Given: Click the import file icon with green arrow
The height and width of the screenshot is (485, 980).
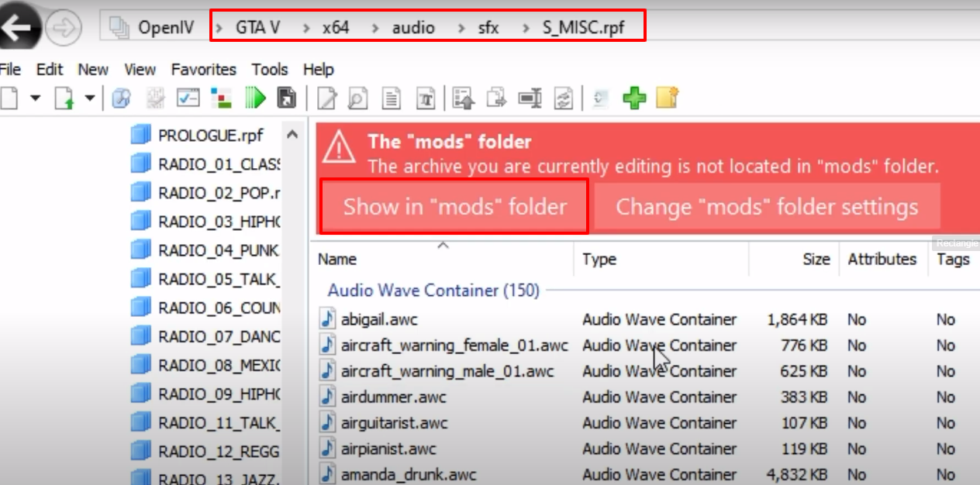Looking at the screenshot, I should (65, 98).
